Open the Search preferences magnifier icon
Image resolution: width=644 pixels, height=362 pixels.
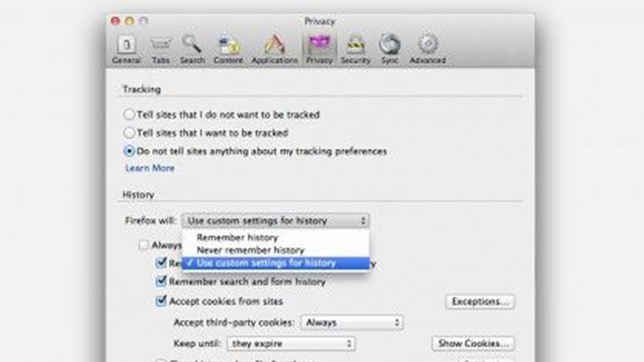point(191,48)
